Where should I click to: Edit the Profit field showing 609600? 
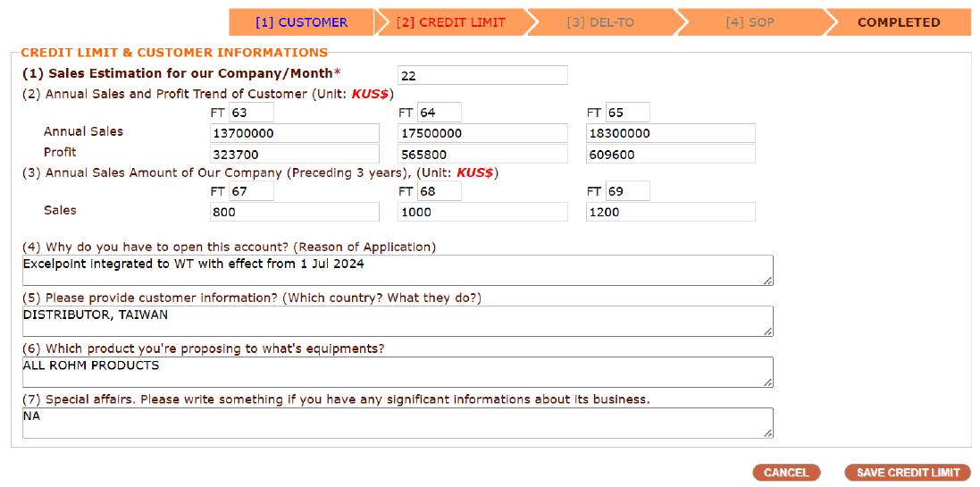pyautogui.click(x=670, y=155)
